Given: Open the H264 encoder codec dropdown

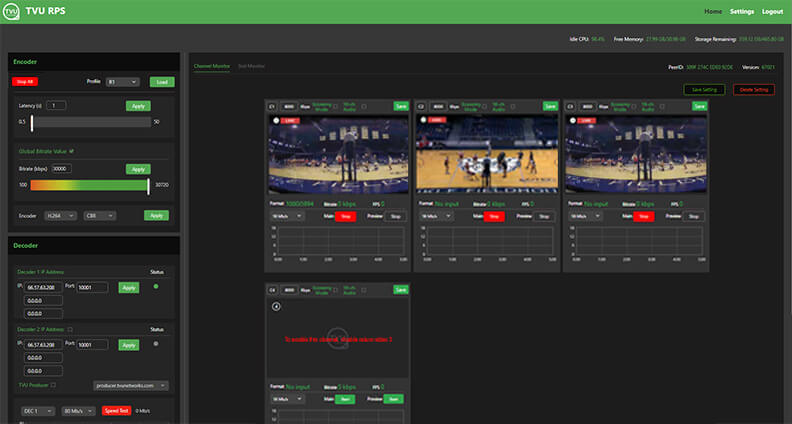Looking at the screenshot, I should click(x=60, y=216).
